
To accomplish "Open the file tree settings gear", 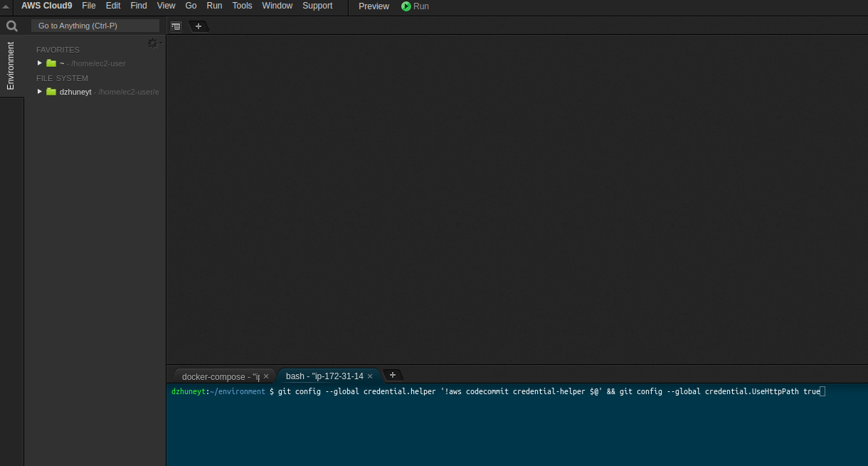I will (152, 43).
